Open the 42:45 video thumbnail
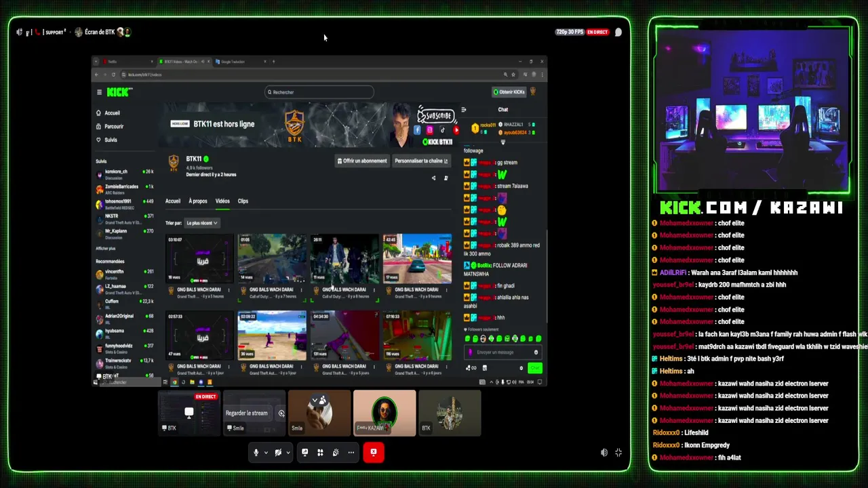Image resolution: width=868 pixels, height=488 pixels. 417,259
